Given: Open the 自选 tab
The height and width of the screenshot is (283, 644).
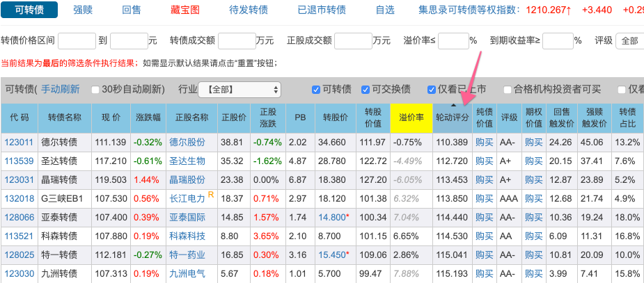Looking at the screenshot, I should (x=385, y=10).
